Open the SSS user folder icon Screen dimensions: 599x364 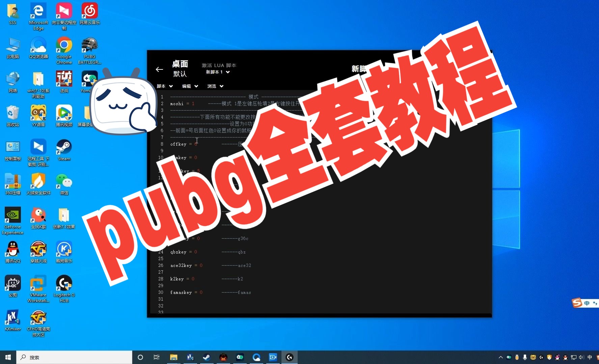[x=13, y=14]
